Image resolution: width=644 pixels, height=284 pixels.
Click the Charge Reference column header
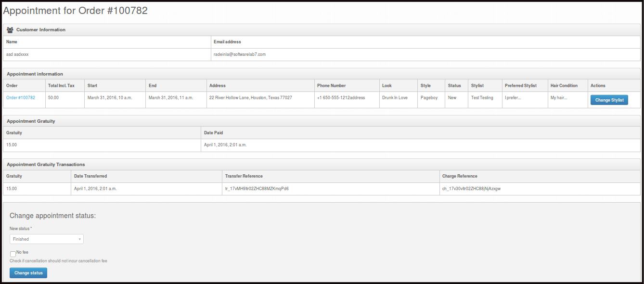[460, 176]
